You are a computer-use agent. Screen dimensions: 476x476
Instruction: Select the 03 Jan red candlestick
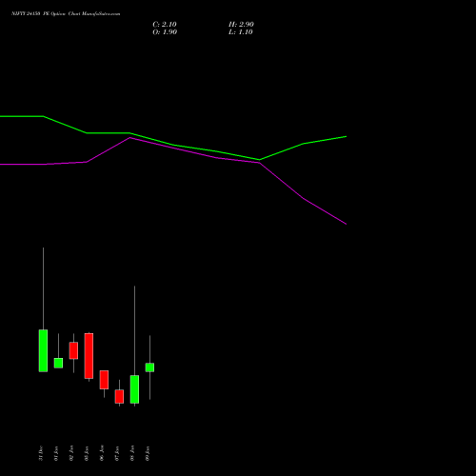tap(89, 356)
